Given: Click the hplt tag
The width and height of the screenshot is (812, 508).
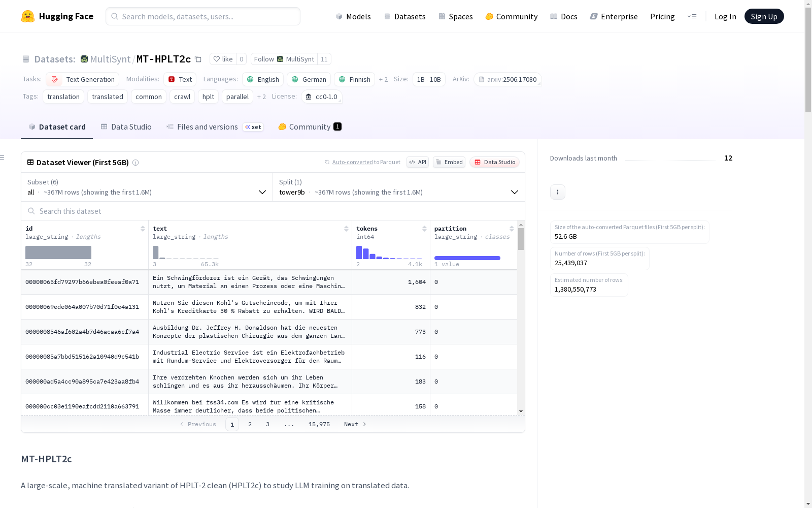Looking at the screenshot, I should click(x=208, y=97).
